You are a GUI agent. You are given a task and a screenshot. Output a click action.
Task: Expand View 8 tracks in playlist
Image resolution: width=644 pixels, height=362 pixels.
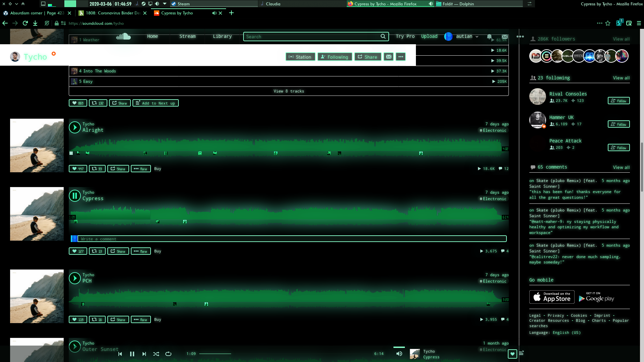pyautogui.click(x=288, y=91)
